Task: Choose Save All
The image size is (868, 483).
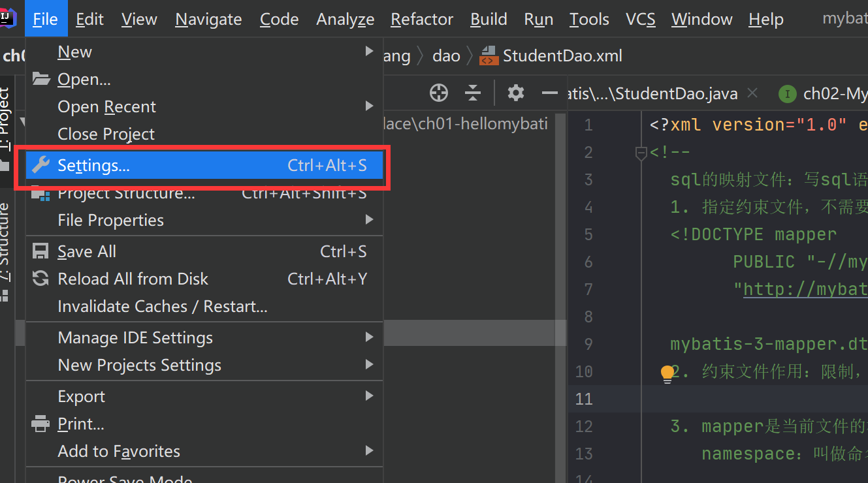Action: (204, 251)
